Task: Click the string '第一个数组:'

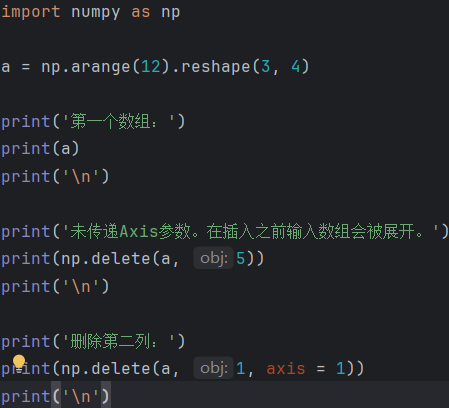Action: (x=119, y=121)
